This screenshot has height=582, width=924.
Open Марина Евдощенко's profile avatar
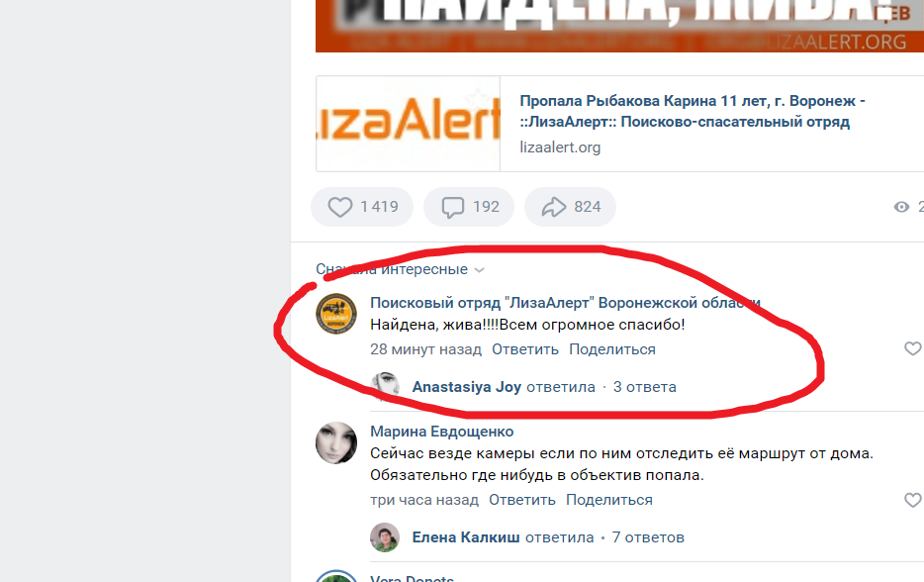[x=336, y=442]
